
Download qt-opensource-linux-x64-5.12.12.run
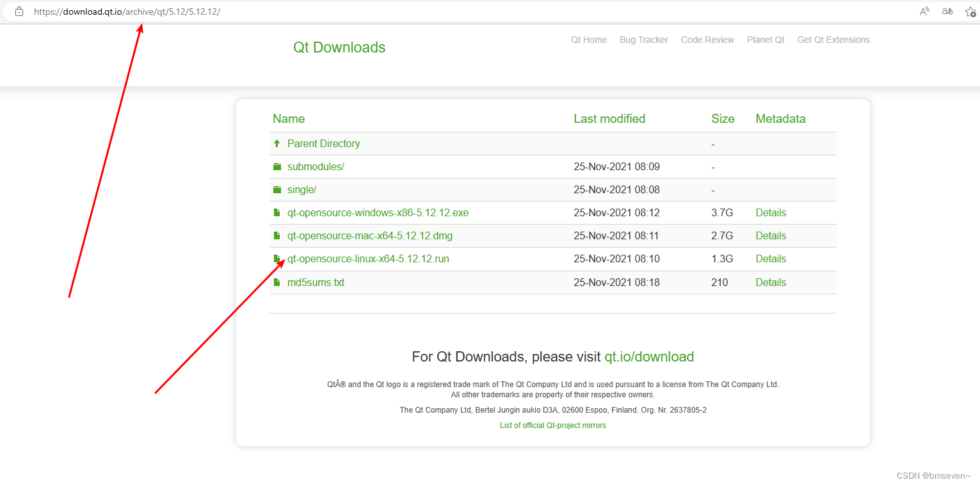point(368,258)
